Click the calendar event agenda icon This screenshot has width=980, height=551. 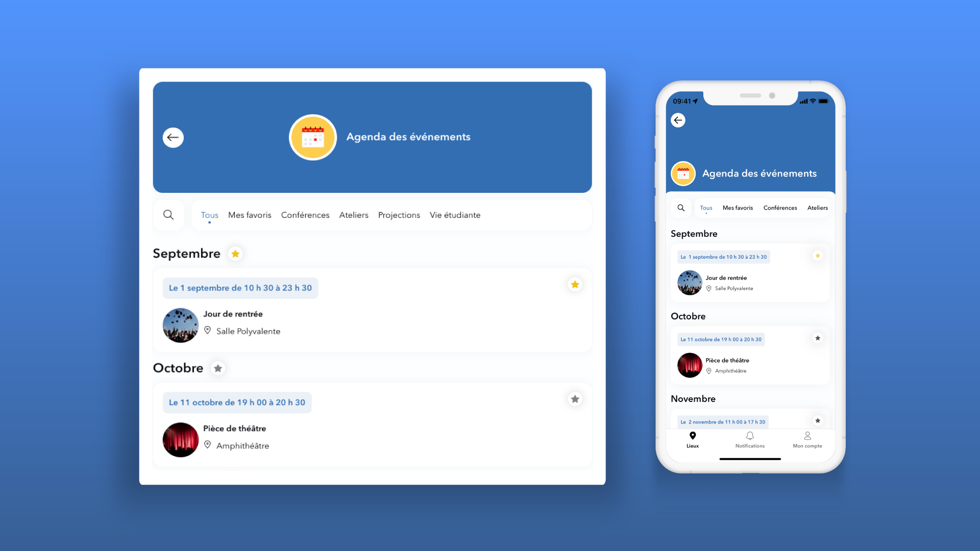tap(312, 137)
